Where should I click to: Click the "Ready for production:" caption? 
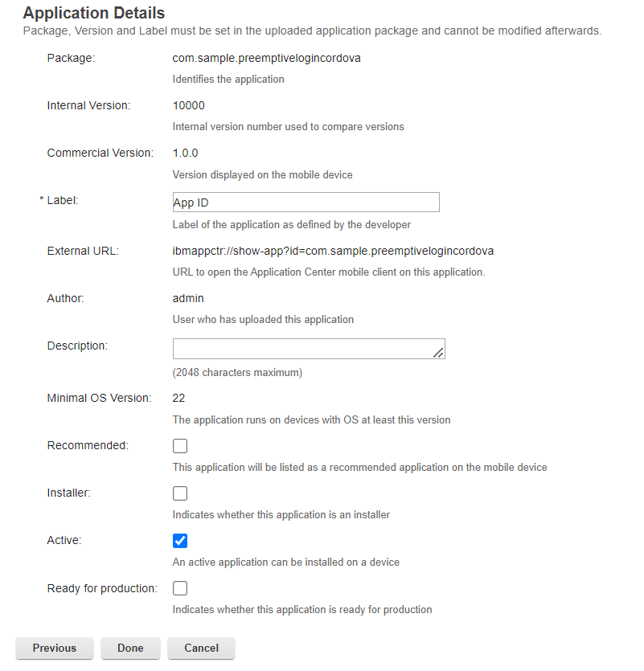click(102, 589)
